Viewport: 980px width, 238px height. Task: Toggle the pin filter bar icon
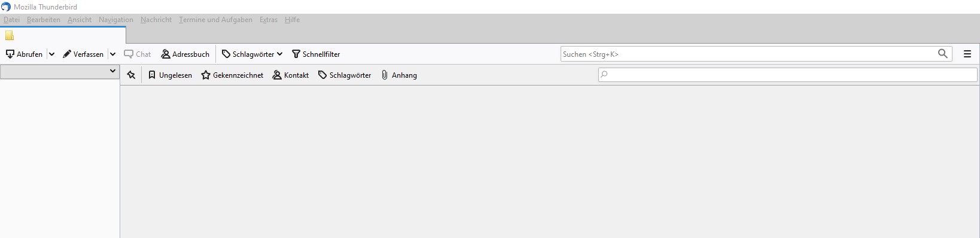131,75
